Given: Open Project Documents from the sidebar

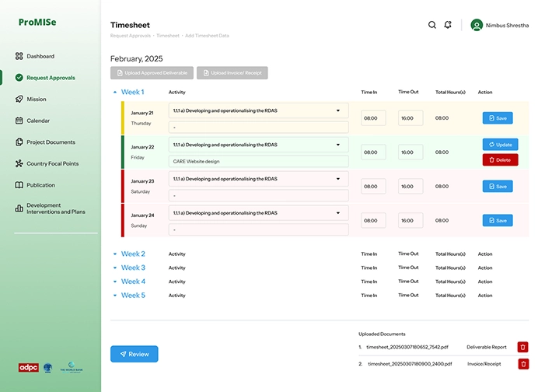Looking at the screenshot, I should 51,142.
